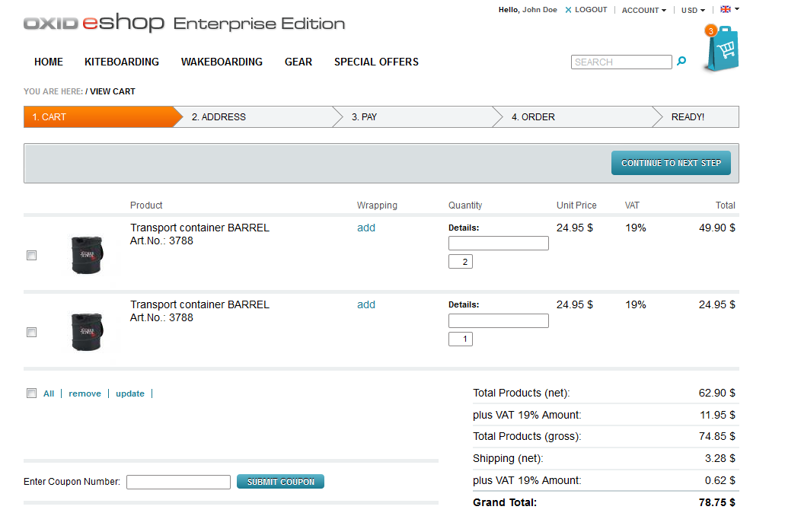Click the search magnifier icon
Image resolution: width=785 pixels, height=532 pixels.
(x=681, y=62)
